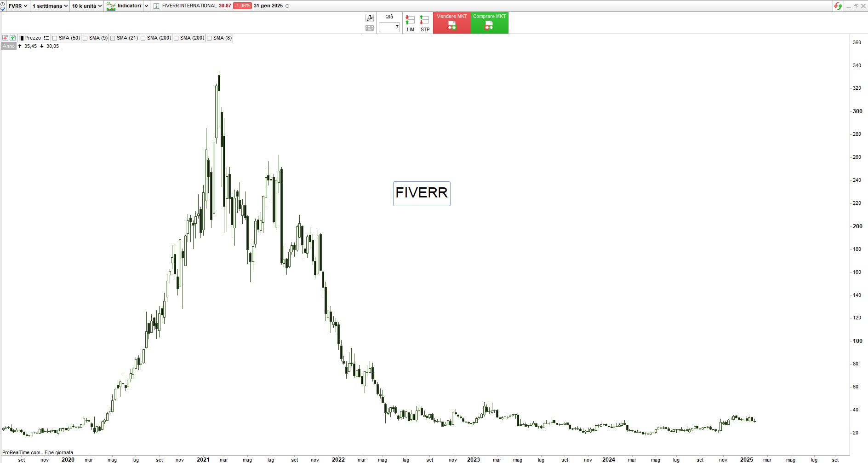Screen dimensions: 868x463
Task: Click the FIVERR INTERNATIONAL title text
Action: (189, 6)
